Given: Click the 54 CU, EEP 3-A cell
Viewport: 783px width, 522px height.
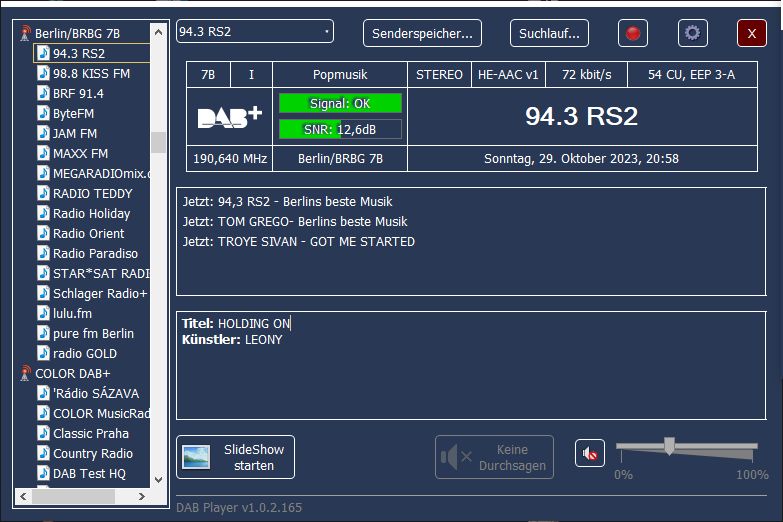Looking at the screenshot, I should pyautogui.click(x=692, y=74).
